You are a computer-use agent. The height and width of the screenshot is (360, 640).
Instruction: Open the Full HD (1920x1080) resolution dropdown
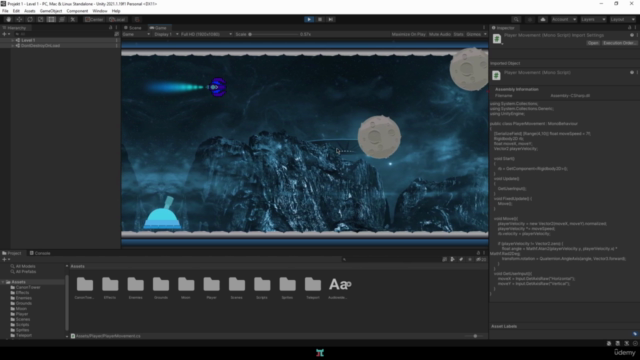[206, 34]
